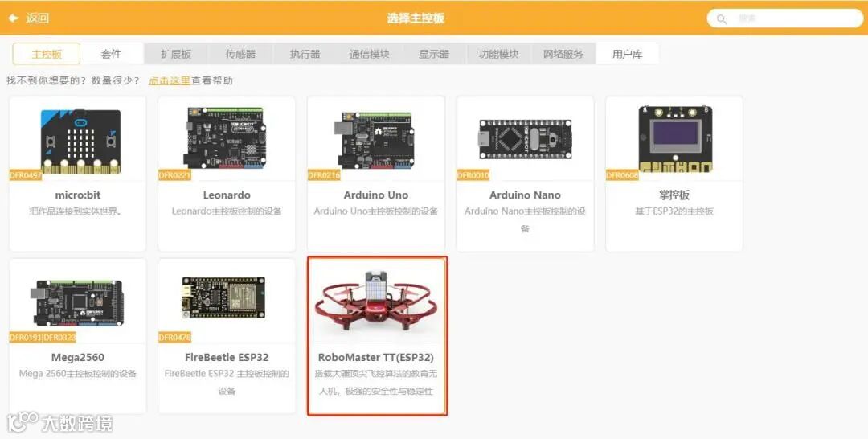Click the 基于ESP32的主控板 description

(x=674, y=211)
